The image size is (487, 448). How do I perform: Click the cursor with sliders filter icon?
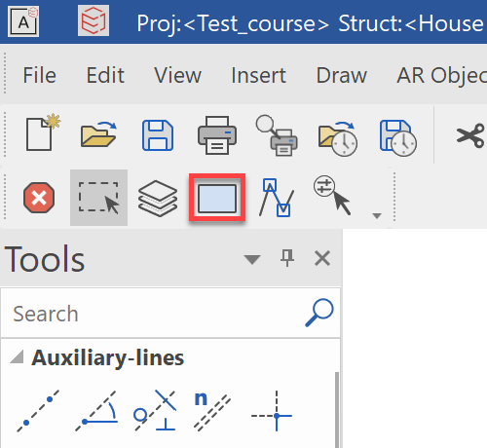pyautogui.click(x=332, y=196)
